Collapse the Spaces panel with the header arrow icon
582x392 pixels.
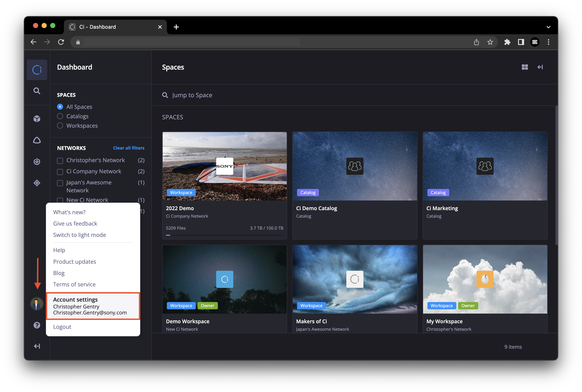click(540, 67)
